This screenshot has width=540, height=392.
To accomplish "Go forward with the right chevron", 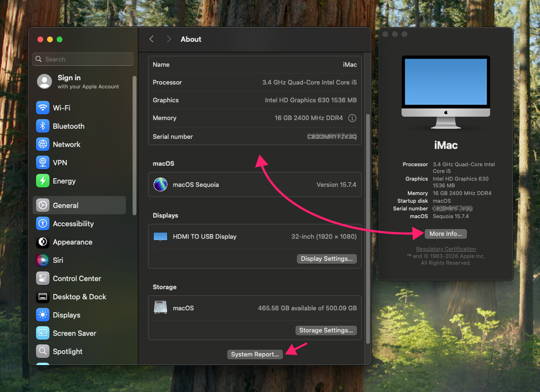I will point(169,39).
